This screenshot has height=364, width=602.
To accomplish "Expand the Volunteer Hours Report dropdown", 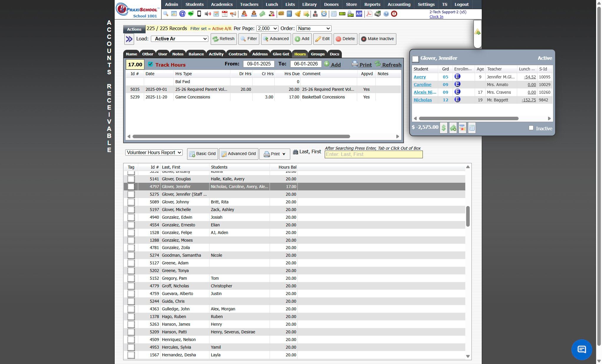I will coord(154,153).
